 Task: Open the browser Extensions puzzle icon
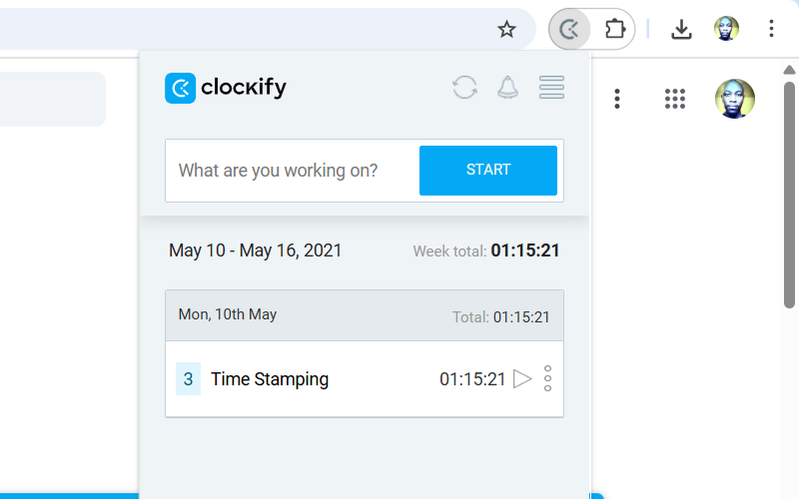tap(615, 29)
